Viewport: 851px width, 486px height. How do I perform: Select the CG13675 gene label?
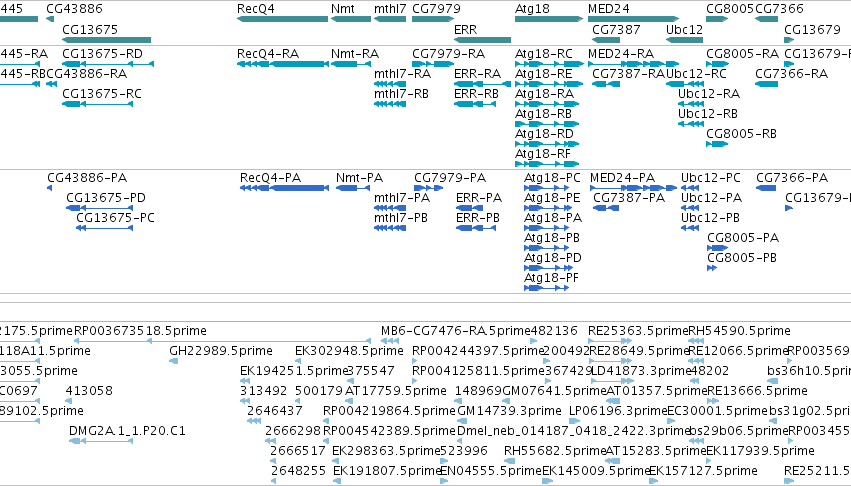coord(90,29)
